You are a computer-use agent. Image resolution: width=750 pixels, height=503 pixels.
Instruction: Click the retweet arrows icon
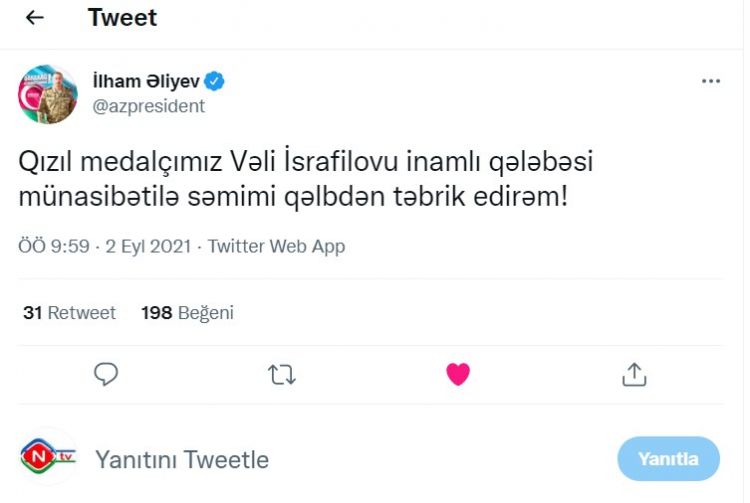point(282,374)
